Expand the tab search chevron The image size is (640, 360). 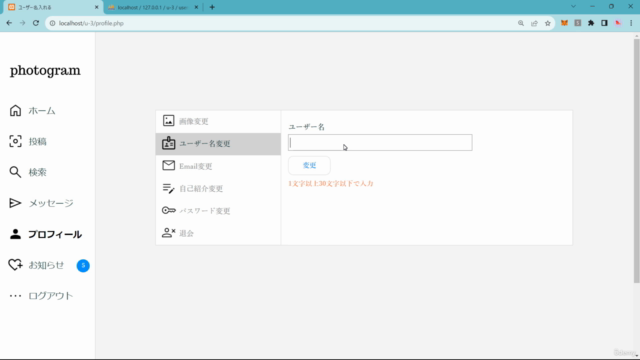pyautogui.click(x=573, y=7)
